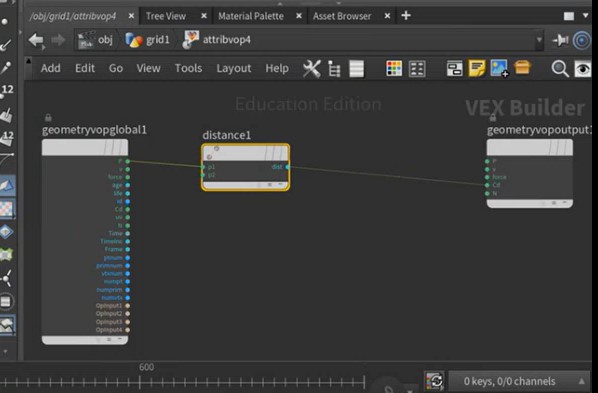
Task: Click the dist output port on distance1
Action: tap(288, 167)
